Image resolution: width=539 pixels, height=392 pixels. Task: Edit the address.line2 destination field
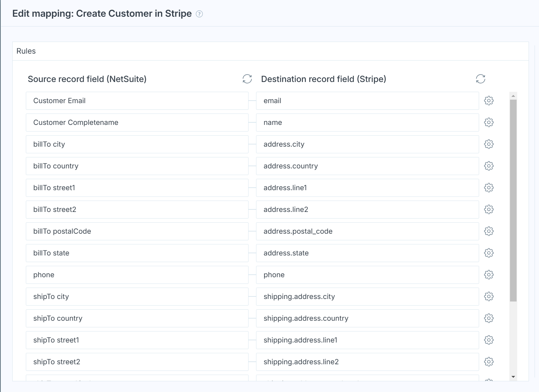[x=367, y=210]
